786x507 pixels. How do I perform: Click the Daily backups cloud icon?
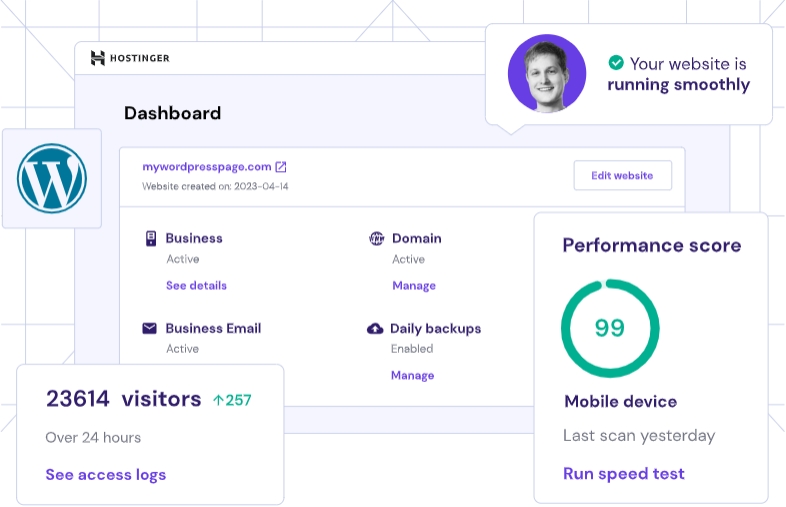[376, 328]
